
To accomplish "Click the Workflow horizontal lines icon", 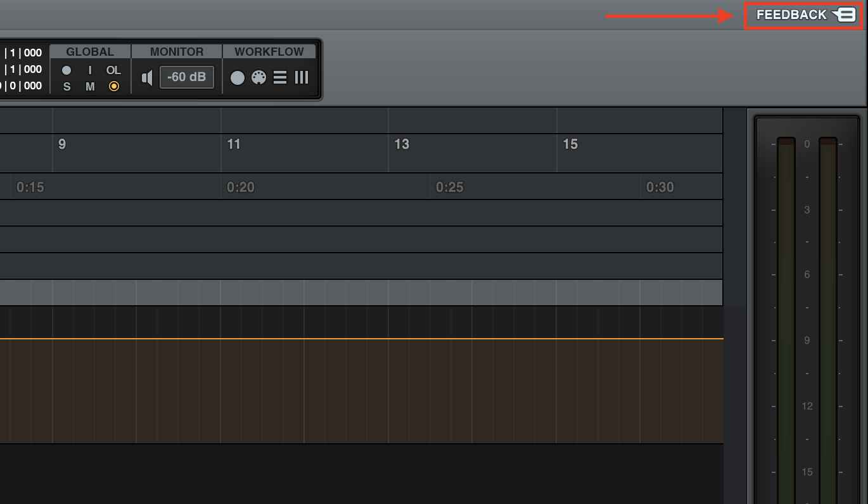I will point(280,77).
